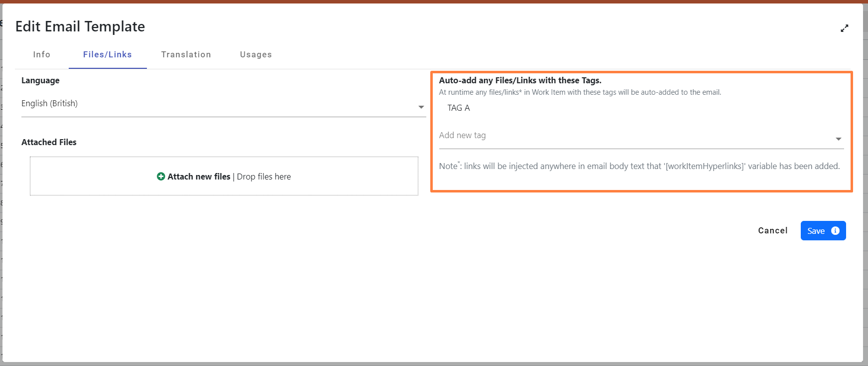The width and height of the screenshot is (868, 366).
Task: Click the Attached Files heading
Action: click(x=49, y=142)
